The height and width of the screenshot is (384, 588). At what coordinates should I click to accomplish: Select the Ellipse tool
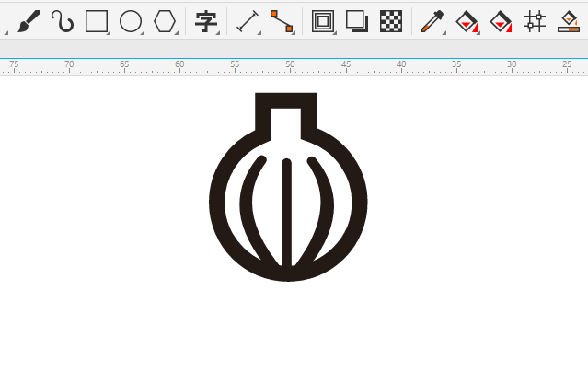pos(131,21)
